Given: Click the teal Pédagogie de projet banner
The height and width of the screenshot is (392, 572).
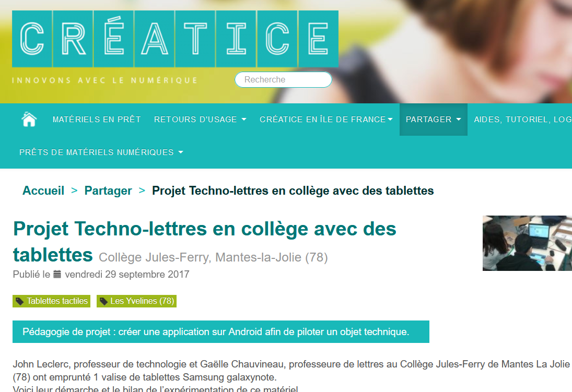Looking at the screenshot, I should tap(220, 332).
